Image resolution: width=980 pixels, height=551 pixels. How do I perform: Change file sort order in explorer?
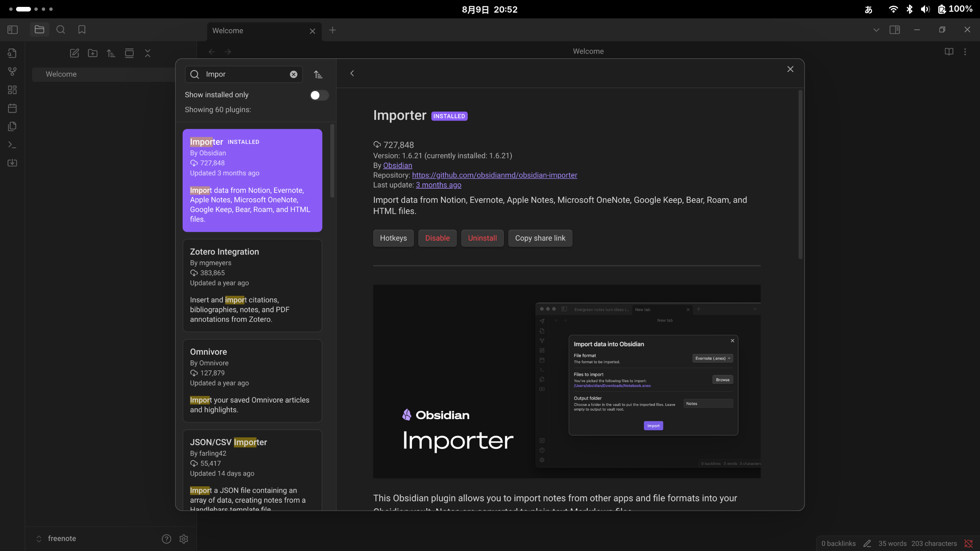pyautogui.click(x=111, y=53)
